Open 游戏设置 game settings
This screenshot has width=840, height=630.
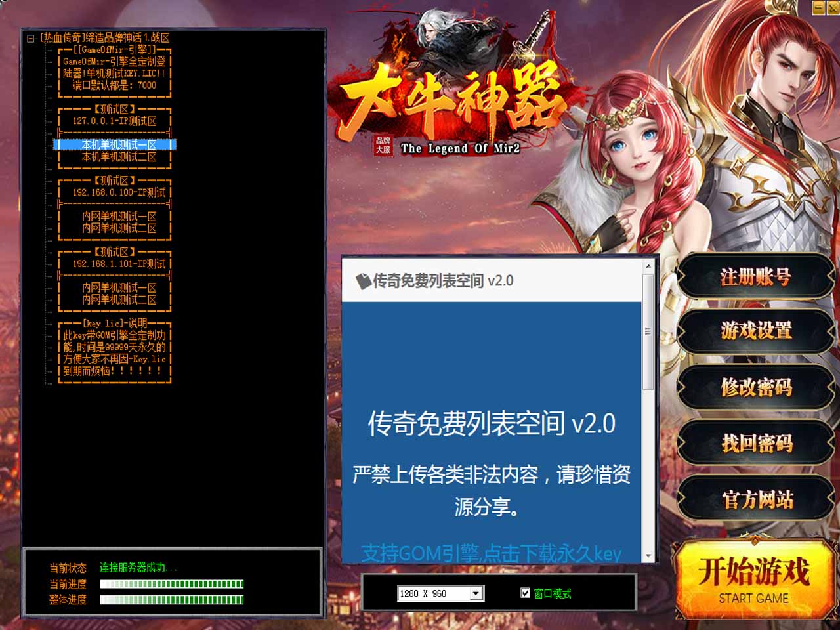(x=755, y=330)
